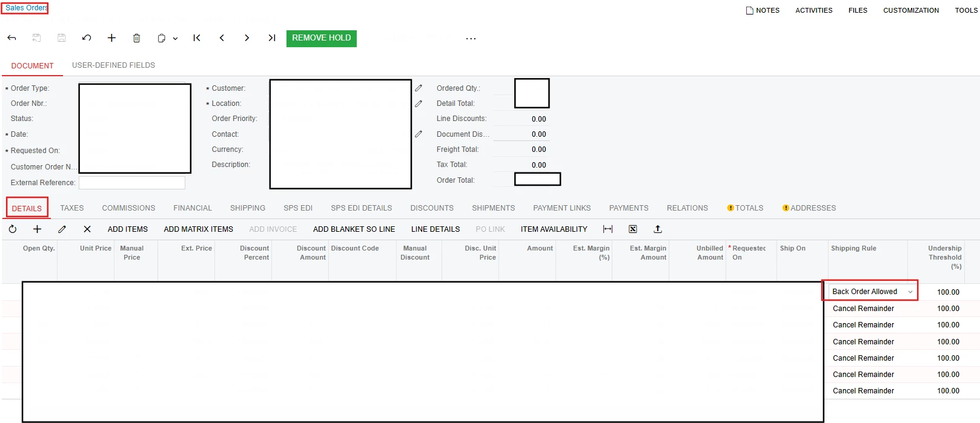Edit Location with pencil icon

419,103
